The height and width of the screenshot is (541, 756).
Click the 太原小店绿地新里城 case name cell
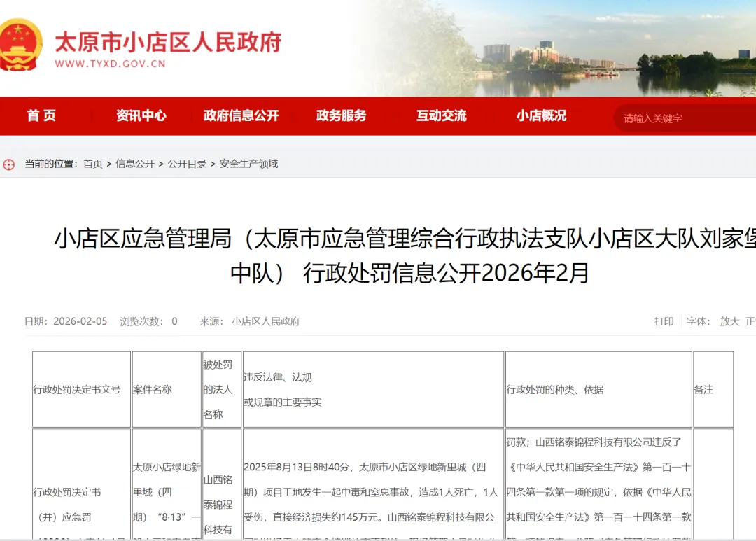167,484
